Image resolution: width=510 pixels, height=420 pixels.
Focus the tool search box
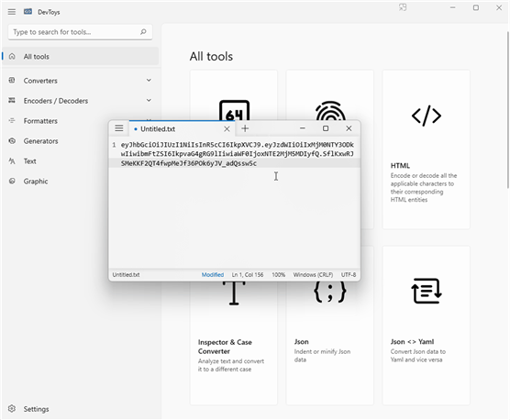80,32
